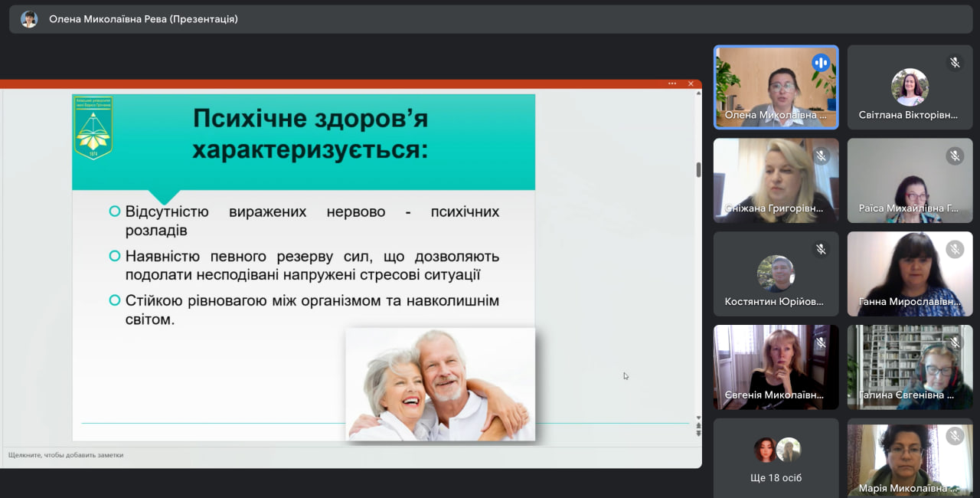Click the elderly couple photo on the slide
Viewport: 980px width, 498px height.
tap(440, 385)
